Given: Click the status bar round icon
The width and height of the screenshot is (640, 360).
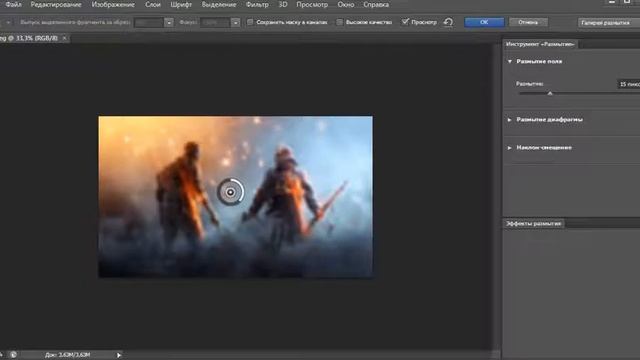Looking at the screenshot, I should tap(13, 355).
